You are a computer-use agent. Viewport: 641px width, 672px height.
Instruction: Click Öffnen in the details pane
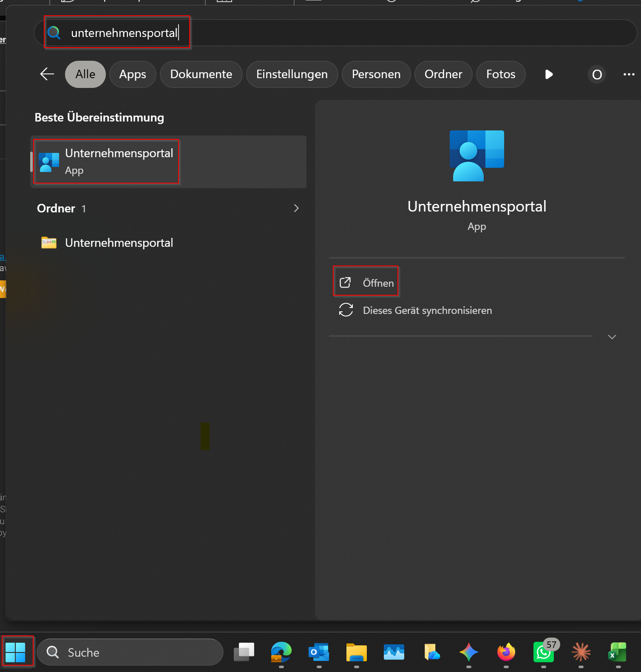366,283
